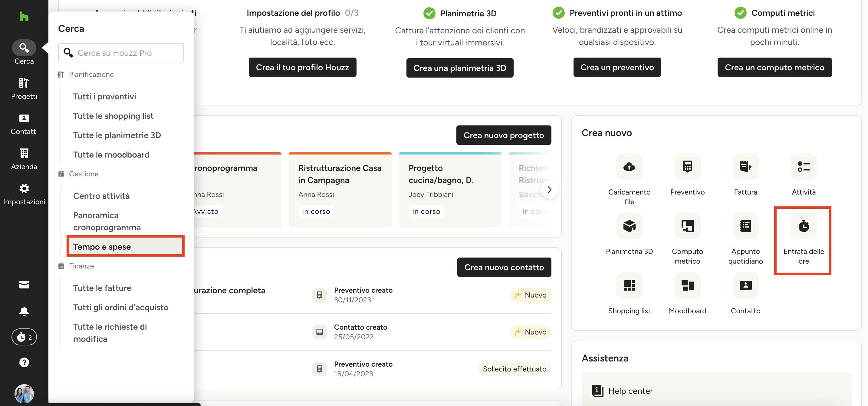
Task: Click the Entrata delle ore stopwatch icon
Action: tap(804, 226)
